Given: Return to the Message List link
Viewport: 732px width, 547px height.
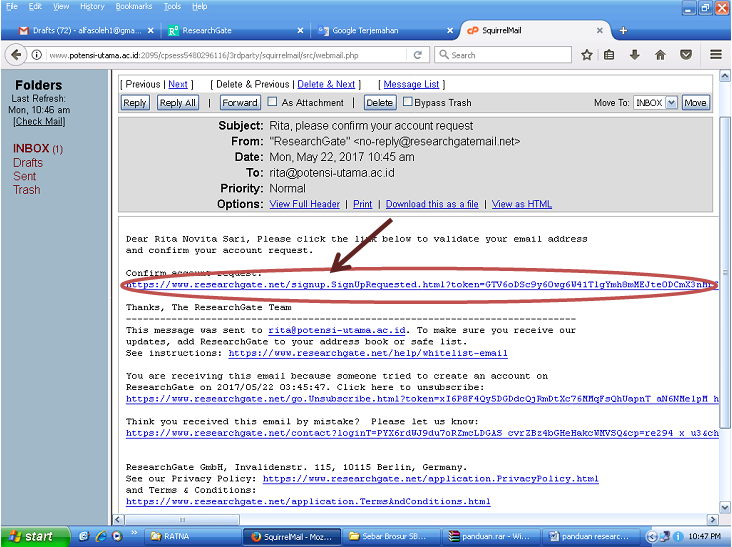Looking at the screenshot, I should pos(411,84).
